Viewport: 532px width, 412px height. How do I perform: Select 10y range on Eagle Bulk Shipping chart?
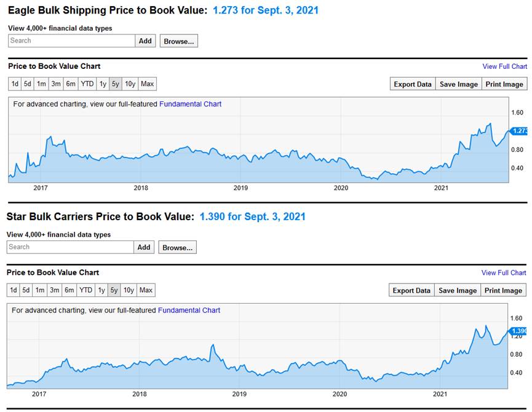point(130,84)
